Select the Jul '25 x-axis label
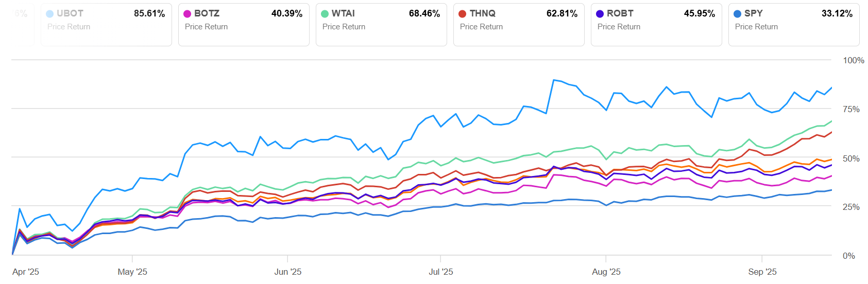 pos(441,272)
